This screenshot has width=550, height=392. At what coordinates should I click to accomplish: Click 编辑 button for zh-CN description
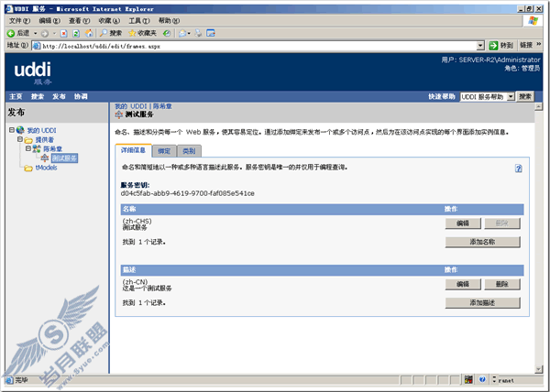(463, 284)
